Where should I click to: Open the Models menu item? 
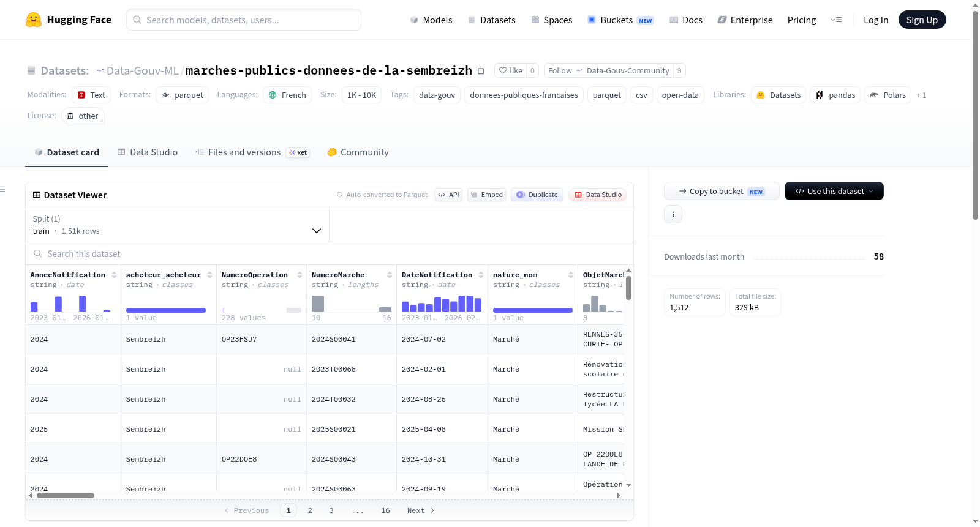click(431, 20)
